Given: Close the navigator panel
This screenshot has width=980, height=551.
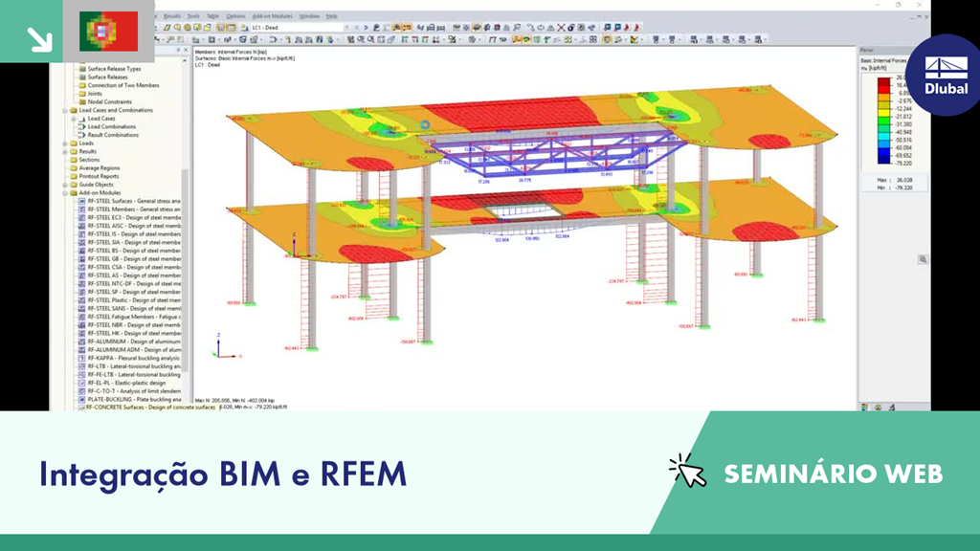Looking at the screenshot, I should pos(186,50).
